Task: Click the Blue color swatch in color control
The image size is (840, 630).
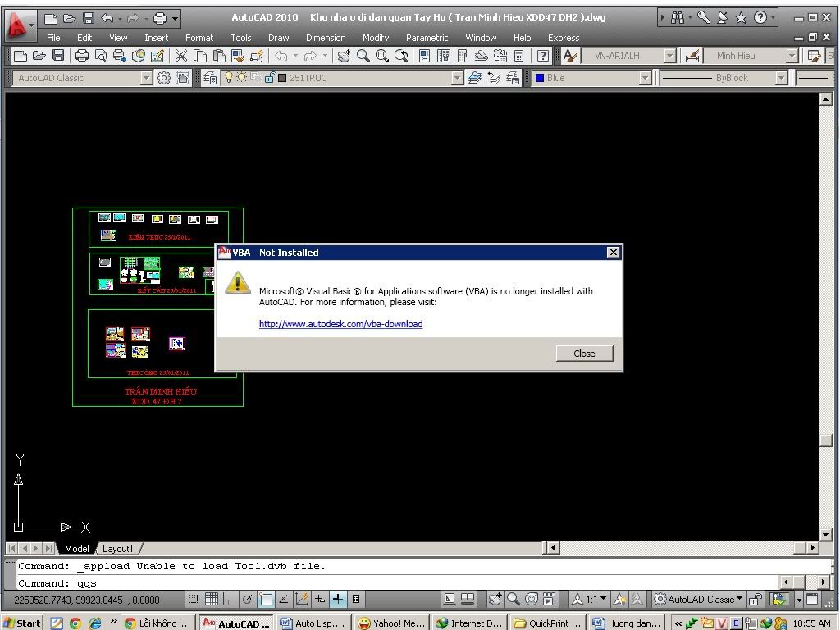Action: (540, 78)
